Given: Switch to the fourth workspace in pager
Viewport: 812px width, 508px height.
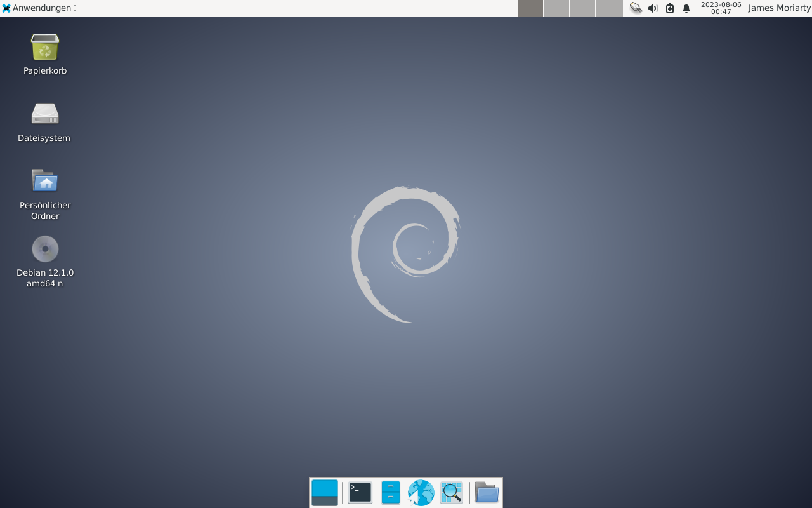Looking at the screenshot, I should coord(609,8).
